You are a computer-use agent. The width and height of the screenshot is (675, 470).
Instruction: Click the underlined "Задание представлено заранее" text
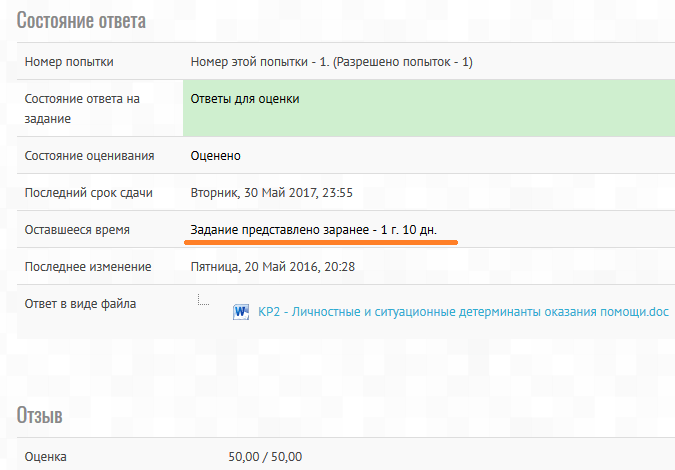[313, 230]
